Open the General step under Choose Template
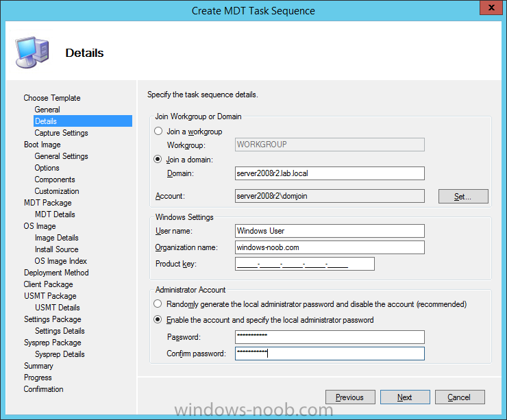 tap(47, 110)
